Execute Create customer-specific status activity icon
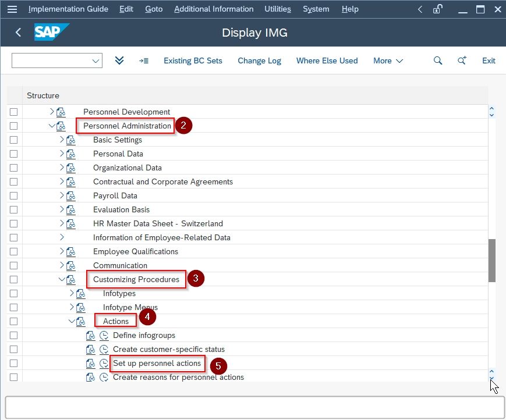The width and height of the screenshot is (506, 420). (104, 349)
